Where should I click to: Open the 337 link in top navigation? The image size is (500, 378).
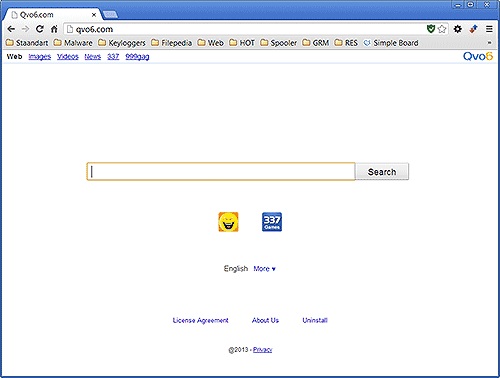(113, 57)
